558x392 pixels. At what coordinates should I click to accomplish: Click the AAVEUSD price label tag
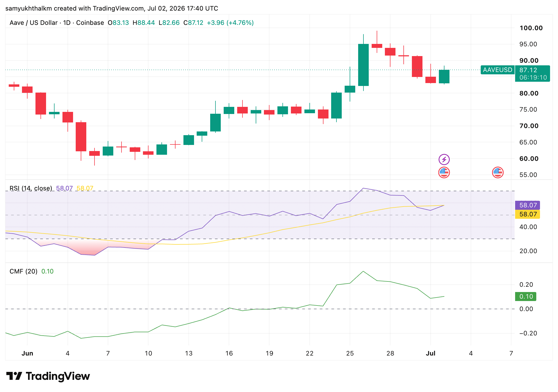pyautogui.click(x=497, y=70)
